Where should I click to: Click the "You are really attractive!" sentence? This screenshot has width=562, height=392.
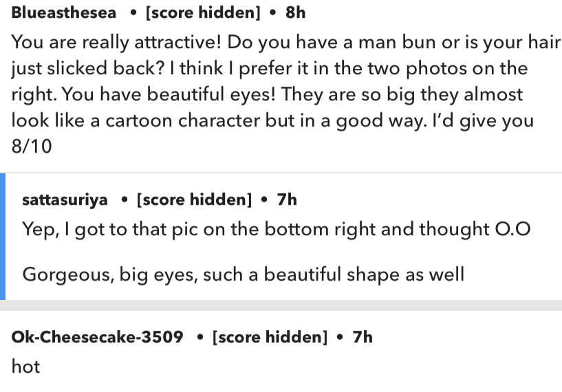(x=116, y=42)
